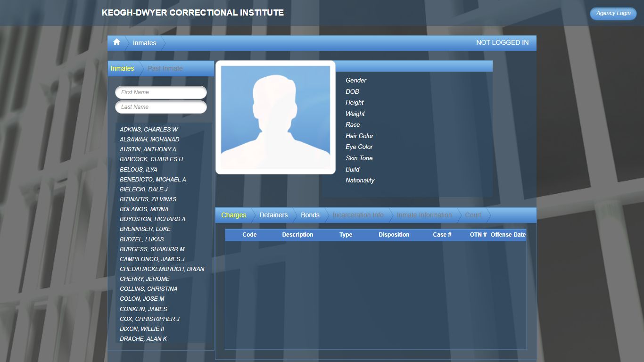Viewport: 644px width, 362px height.
Task: Select inmate BABCOCK, CHARLES H
Action: point(151,159)
